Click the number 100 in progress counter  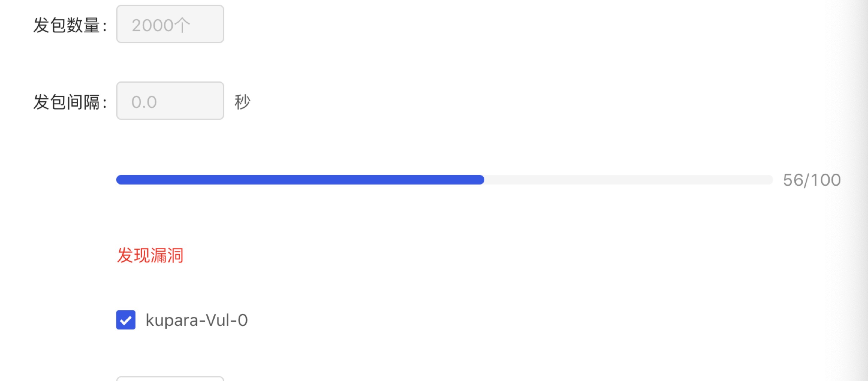coord(825,180)
